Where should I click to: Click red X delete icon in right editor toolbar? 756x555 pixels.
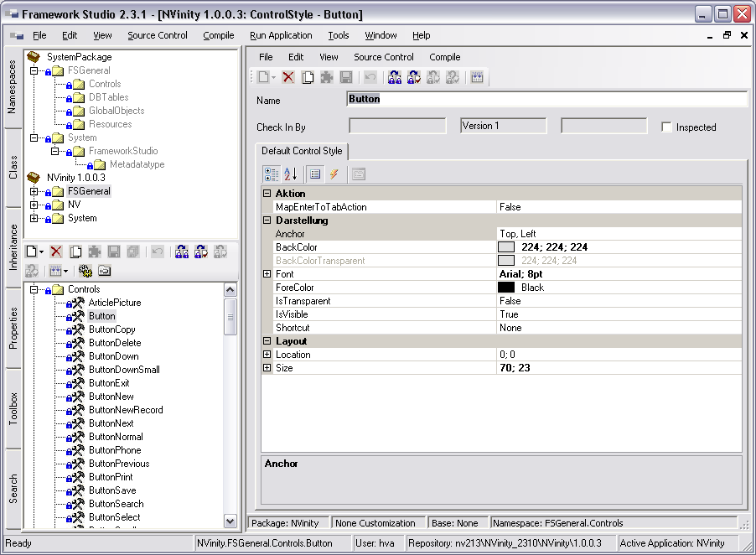(x=288, y=77)
